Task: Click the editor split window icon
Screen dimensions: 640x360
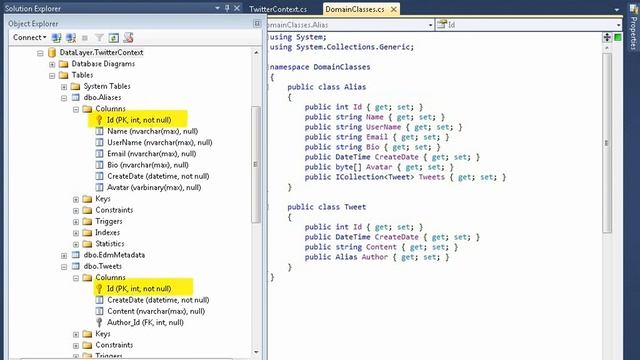Action: pos(607,38)
